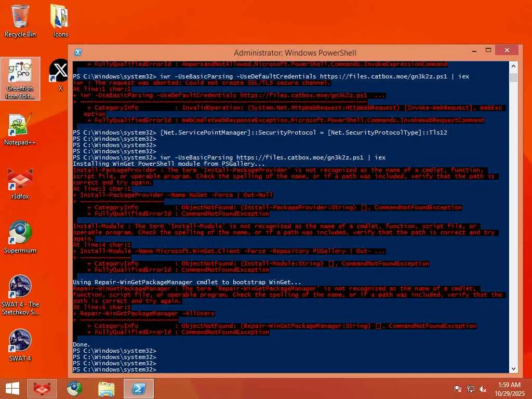Screen dimensions: 532x399
Task: Select the r3dfox desktop shortcut
Action: (20, 183)
